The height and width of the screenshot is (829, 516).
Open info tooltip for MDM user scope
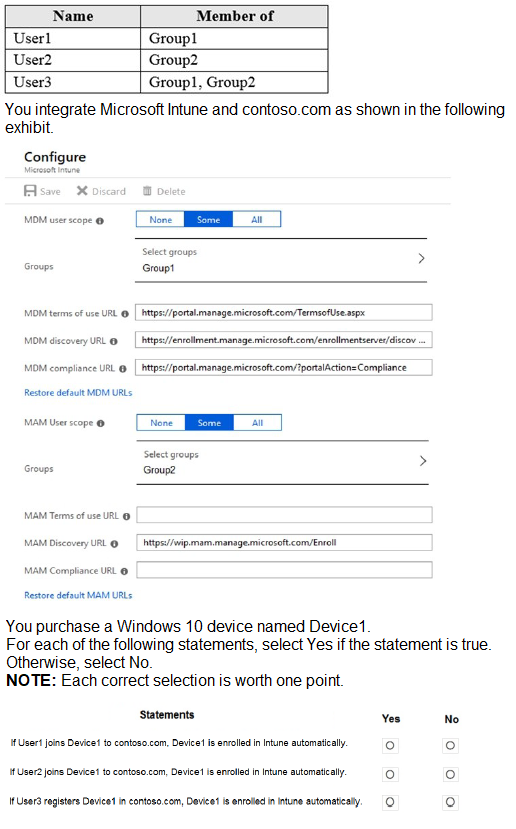100,221
